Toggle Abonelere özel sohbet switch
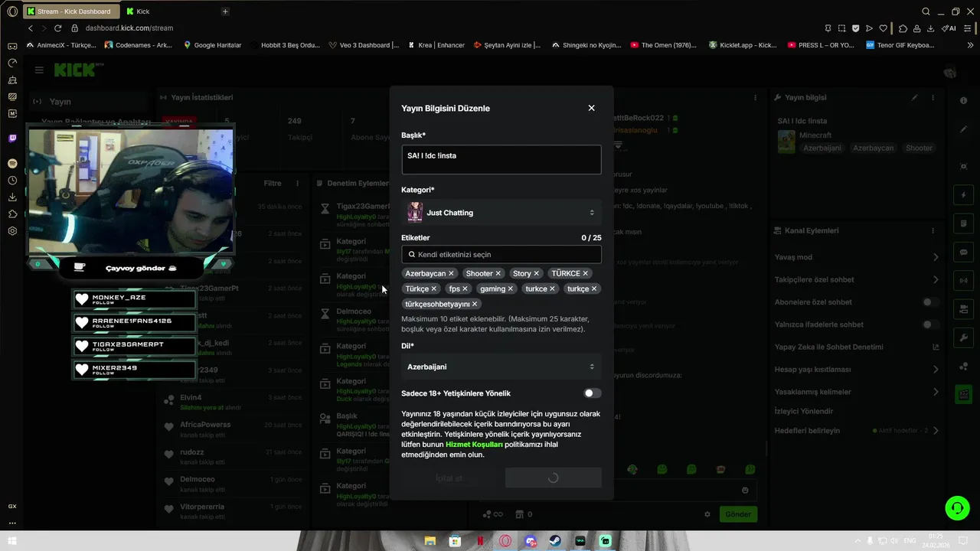 point(930,302)
